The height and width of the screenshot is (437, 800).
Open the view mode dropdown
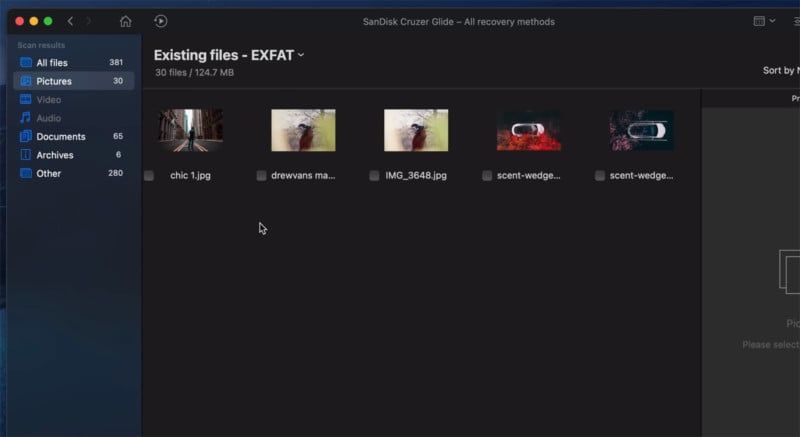point(763,21)
